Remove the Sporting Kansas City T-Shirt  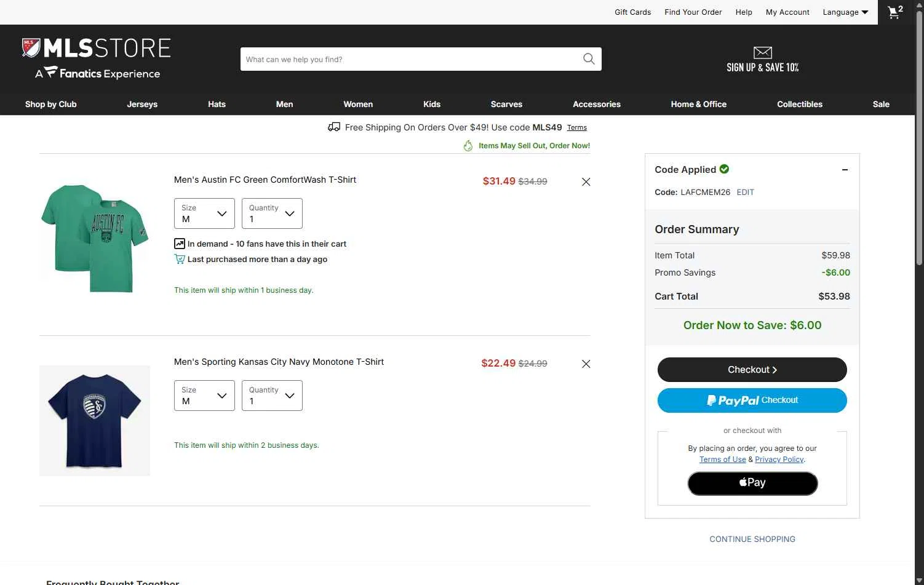(x=586, y=364)
